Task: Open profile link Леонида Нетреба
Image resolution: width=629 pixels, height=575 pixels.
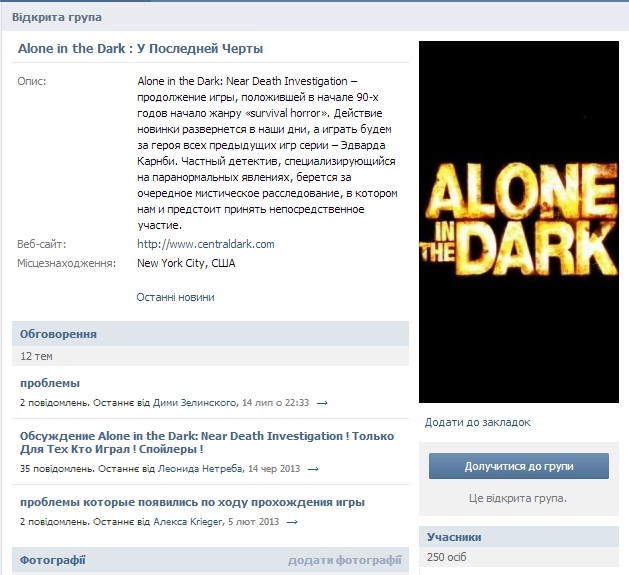Action: (200, 469)
